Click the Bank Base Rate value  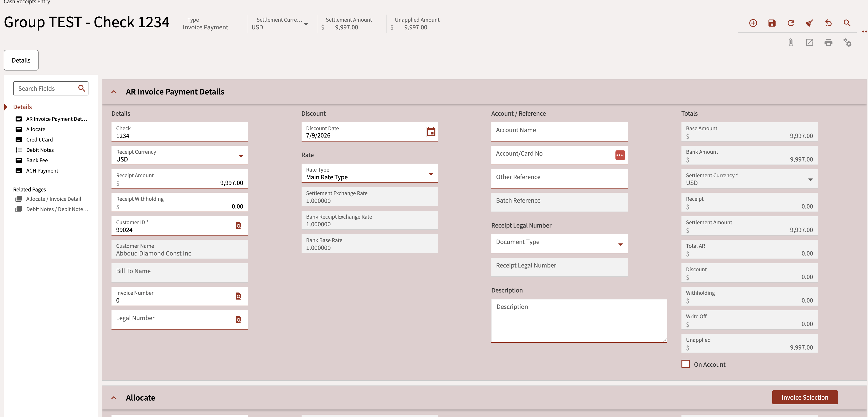point(370,244)
